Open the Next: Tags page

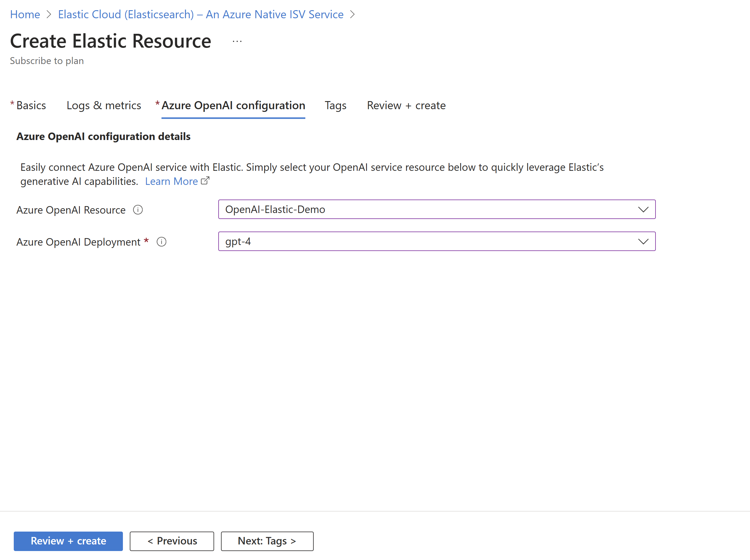(265, 541)
